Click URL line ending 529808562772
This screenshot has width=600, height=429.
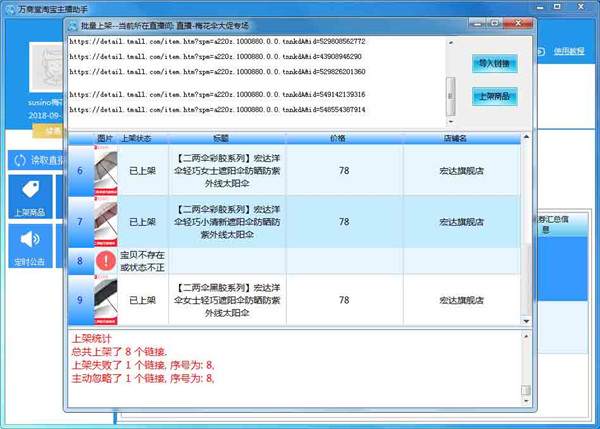pyautogui.click(x=217, y=41)
